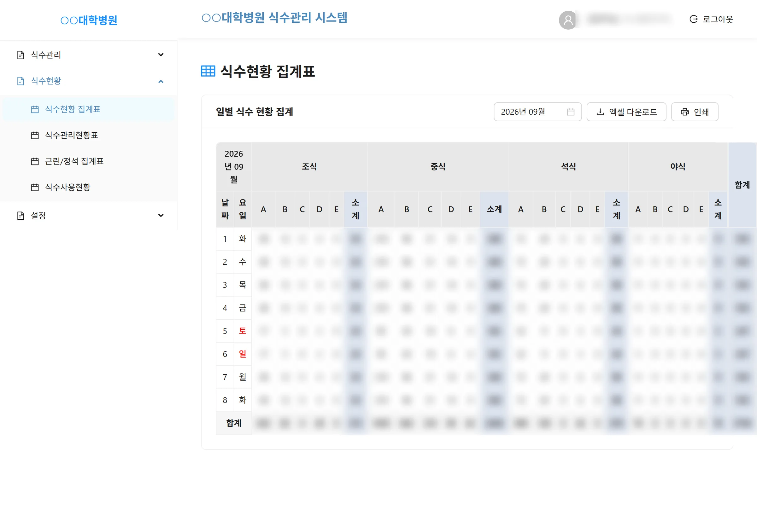Click the 일 weekday cell in row 6
Image resolution: width=757 pixels, height=532 pixels.
click(243, 354)
